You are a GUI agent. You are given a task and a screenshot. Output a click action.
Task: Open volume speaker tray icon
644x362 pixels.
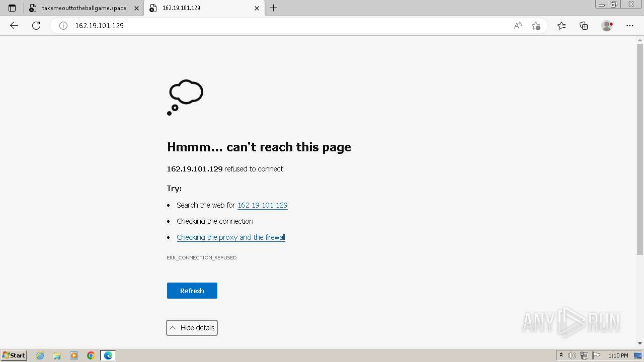click(573, 355)
